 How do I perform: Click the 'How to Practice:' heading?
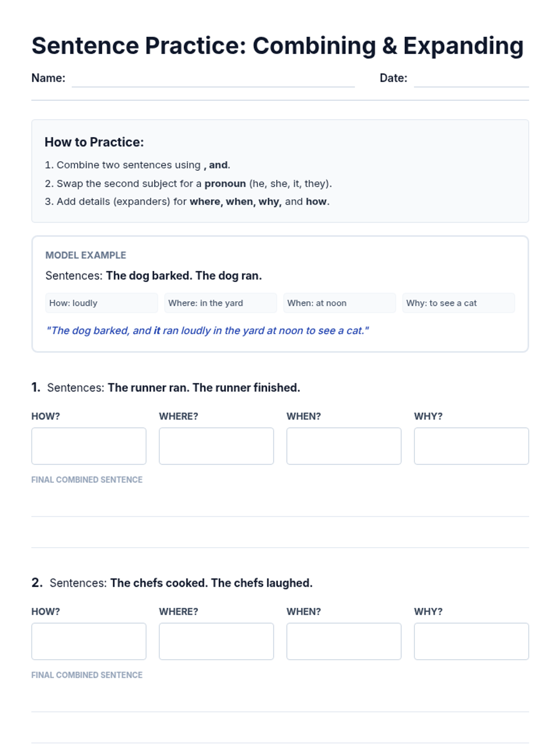coord(94,142)
